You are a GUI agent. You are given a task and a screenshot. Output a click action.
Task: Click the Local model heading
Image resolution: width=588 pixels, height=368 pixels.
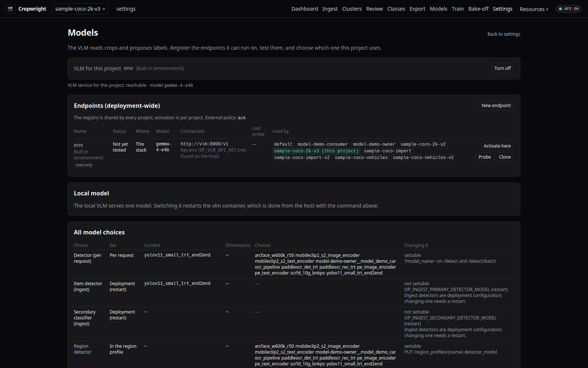pos(92,193)
